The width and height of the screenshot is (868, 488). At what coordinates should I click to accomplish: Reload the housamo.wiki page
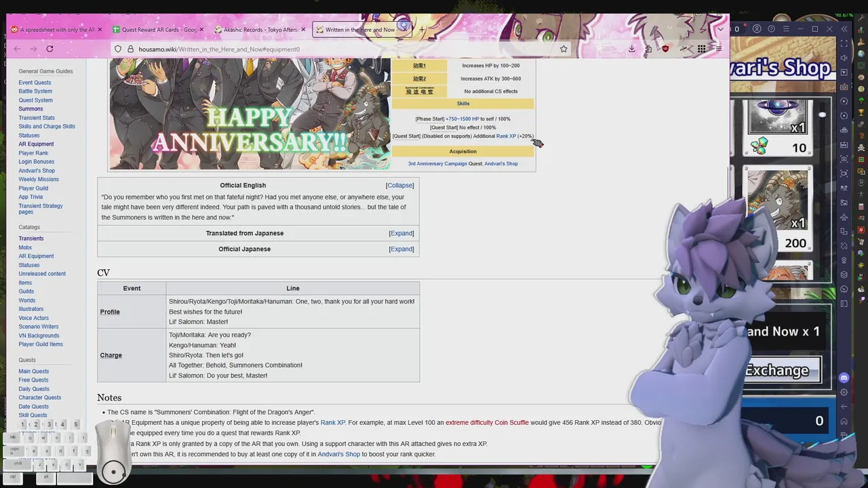click(50, 49)
